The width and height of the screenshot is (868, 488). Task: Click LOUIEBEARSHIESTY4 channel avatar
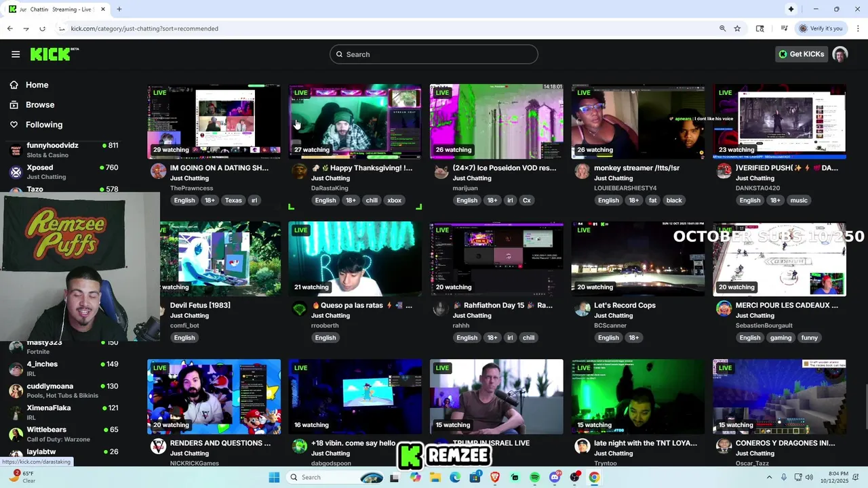click(582, 171)
